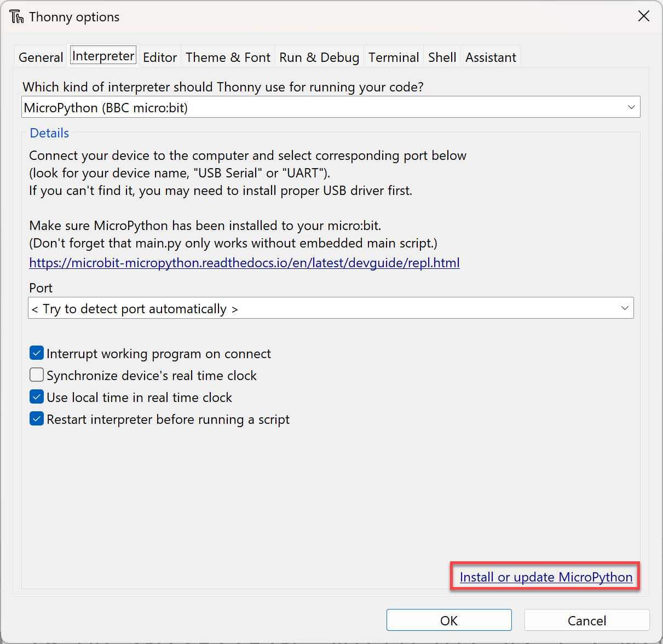Disable Restart interpreter before running a script
The width and height of the screenshot is (663, 644).
click(37, 419)
